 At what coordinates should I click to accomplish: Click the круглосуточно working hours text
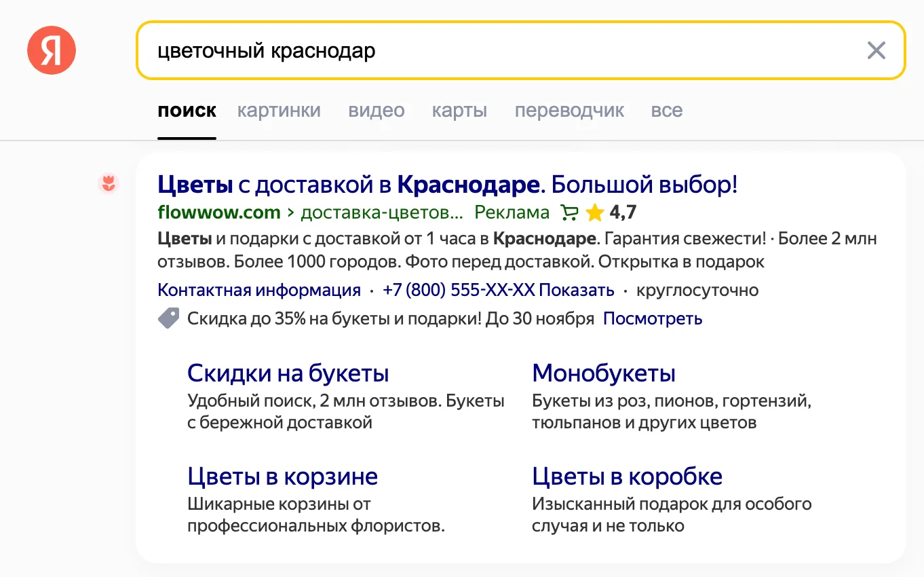pyautogui.click(x=697, y=291)
